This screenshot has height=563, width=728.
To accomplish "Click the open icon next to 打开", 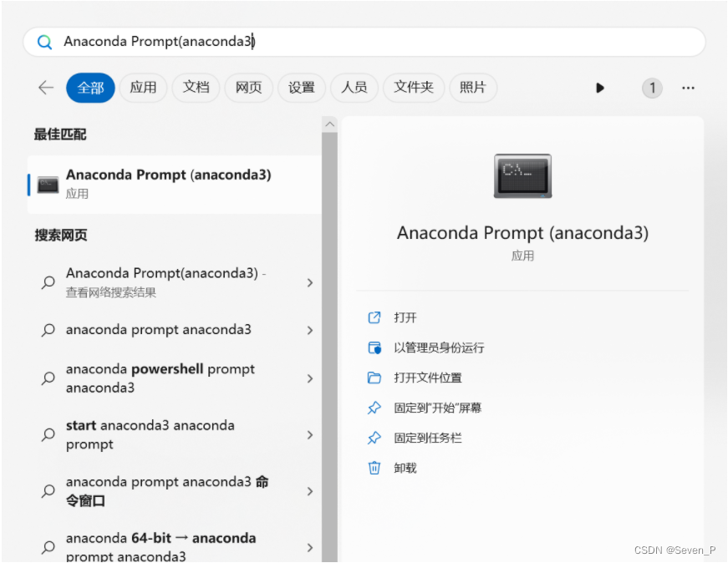I will (x=374, y=317).
